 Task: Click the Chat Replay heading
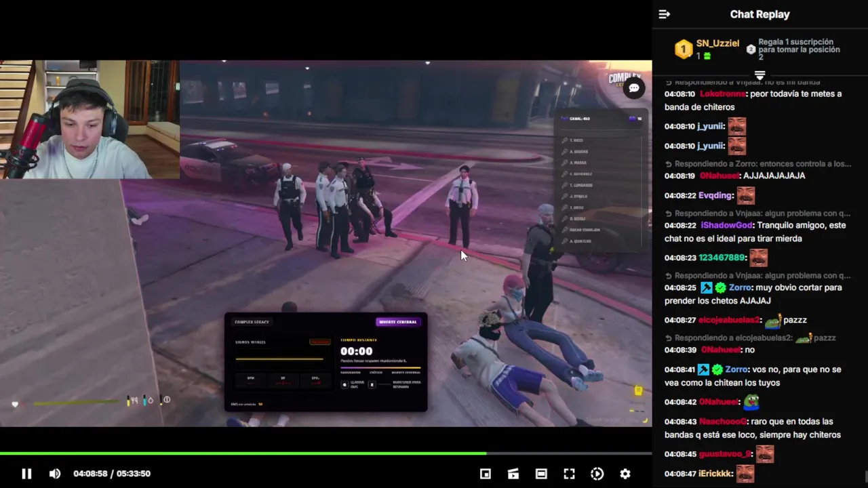[759, 14]
